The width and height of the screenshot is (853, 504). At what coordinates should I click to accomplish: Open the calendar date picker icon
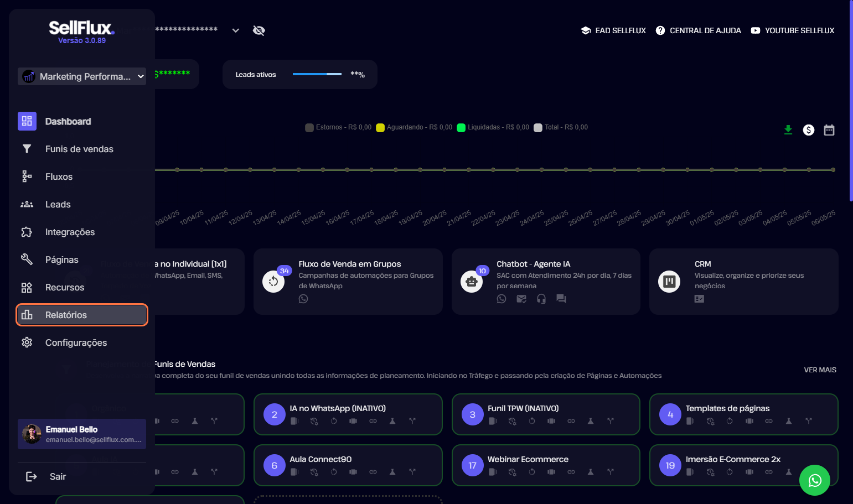click(829, 130)
